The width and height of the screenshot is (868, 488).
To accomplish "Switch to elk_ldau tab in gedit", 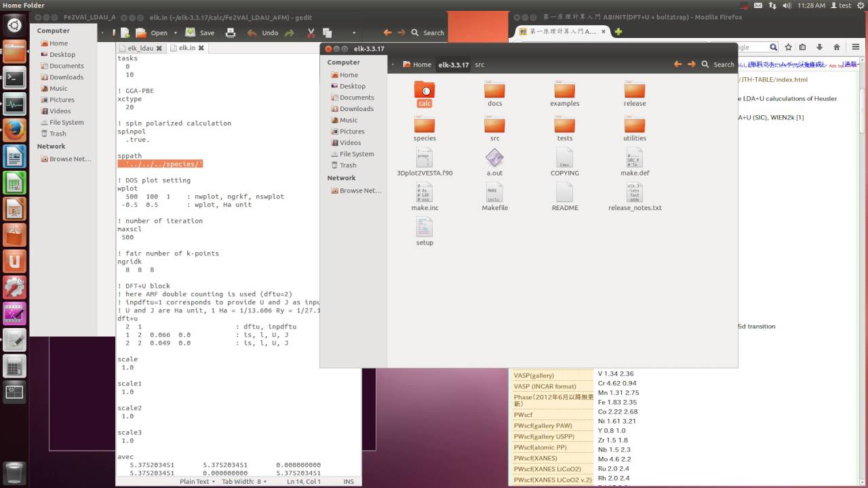I will (140, 48).
